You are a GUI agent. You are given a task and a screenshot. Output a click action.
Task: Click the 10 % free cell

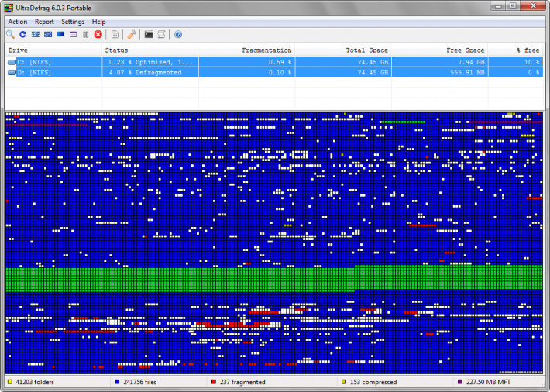(x=516, y=62)
